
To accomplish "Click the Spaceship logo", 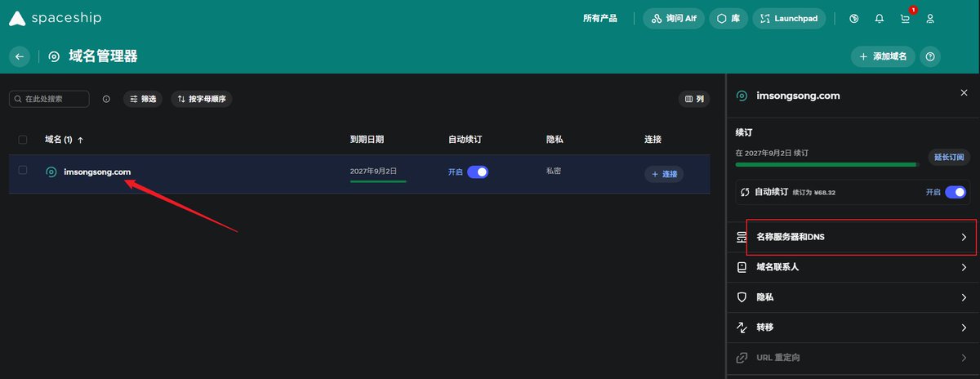I will (55, 18).
